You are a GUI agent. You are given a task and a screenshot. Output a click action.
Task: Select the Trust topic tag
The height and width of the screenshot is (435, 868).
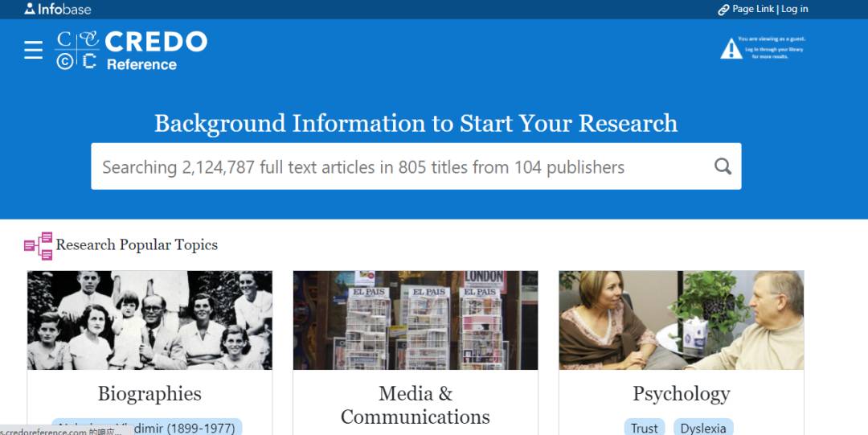[644, 428]
